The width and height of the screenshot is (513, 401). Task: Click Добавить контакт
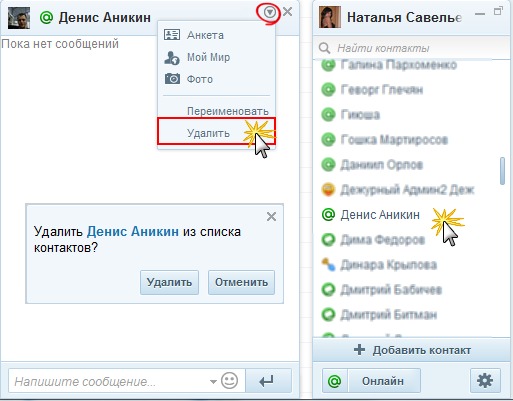[x=412, y=350]
